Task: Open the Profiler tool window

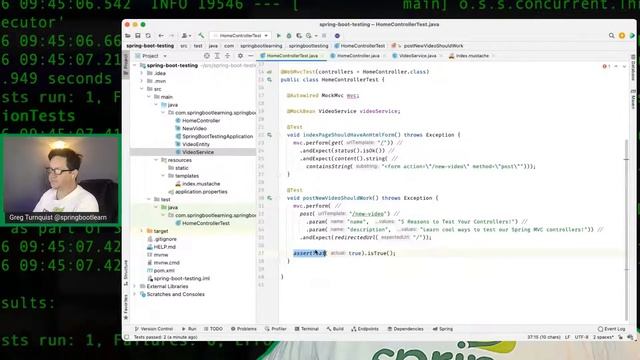Action: pos(276,329)
